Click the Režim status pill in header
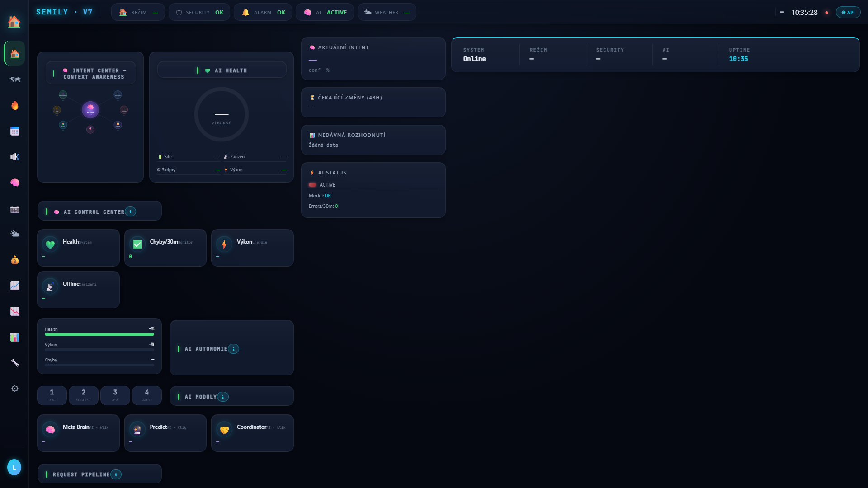868x488 pixels. (x=138, y=12)
